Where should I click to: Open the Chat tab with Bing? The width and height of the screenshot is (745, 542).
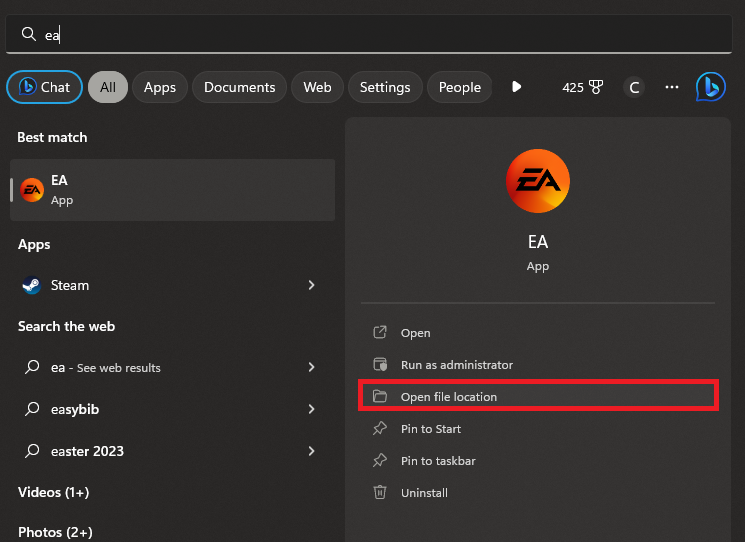(44, 87)
